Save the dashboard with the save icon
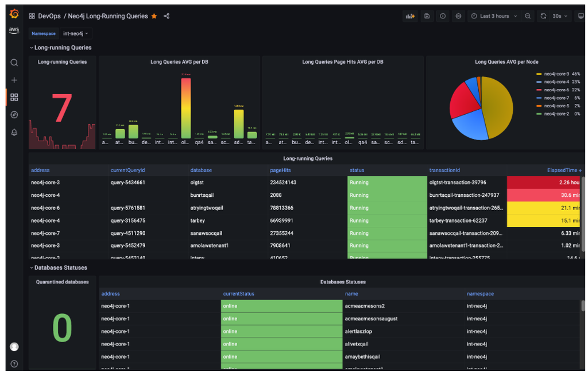Image resolution: width=588 pixels, height=372 pixels. 427,16
